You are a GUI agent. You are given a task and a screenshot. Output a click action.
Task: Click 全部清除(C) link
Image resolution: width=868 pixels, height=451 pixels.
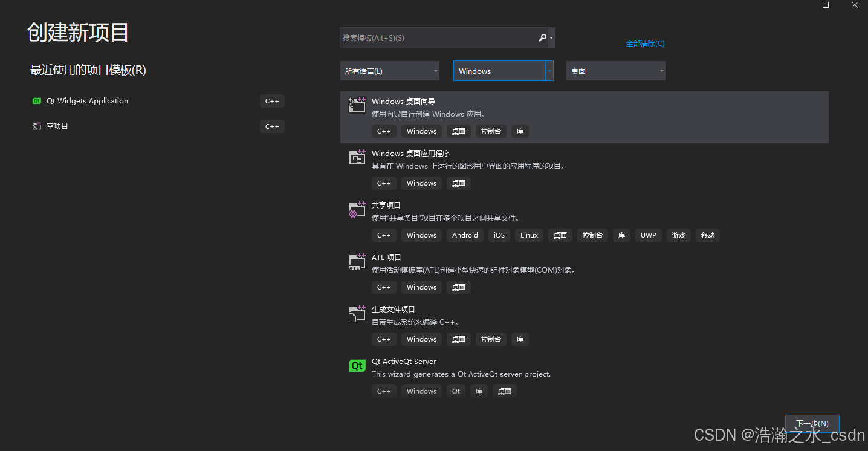[645, 44]
